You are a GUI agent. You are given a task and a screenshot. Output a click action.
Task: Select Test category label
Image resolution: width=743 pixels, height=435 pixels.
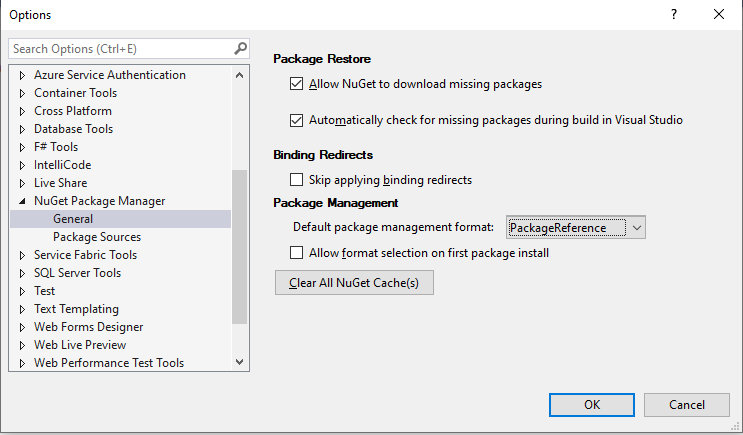click(45, 291)
